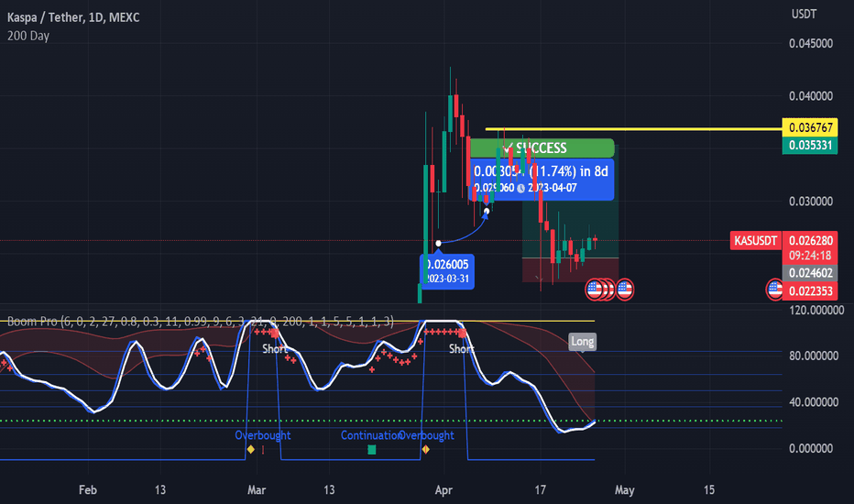Viewport: 854px width, 504px height.
Task: Click the Short label near April
Action: (461, 349)
